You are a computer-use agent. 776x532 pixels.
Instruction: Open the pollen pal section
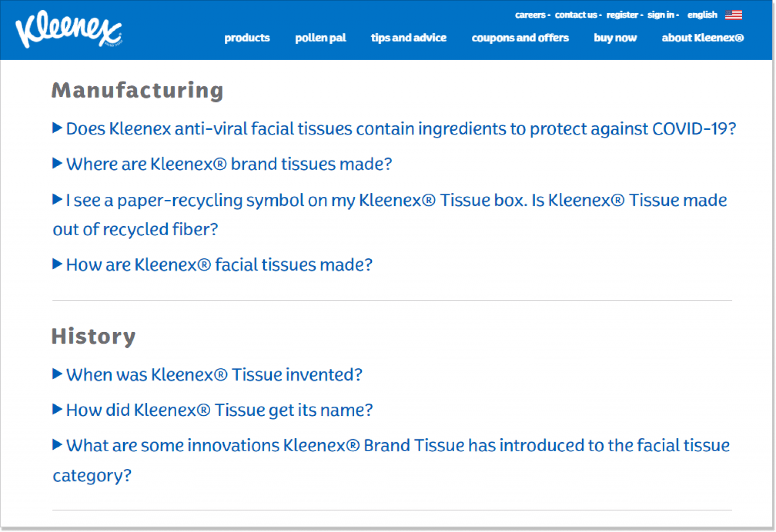point(320,38)
